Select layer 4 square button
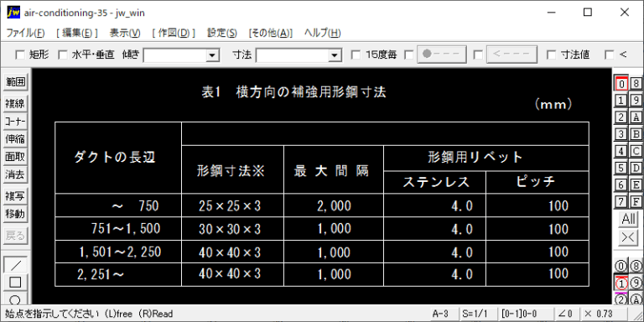Viewport: 644px width, 322px height. coord(621,151)
